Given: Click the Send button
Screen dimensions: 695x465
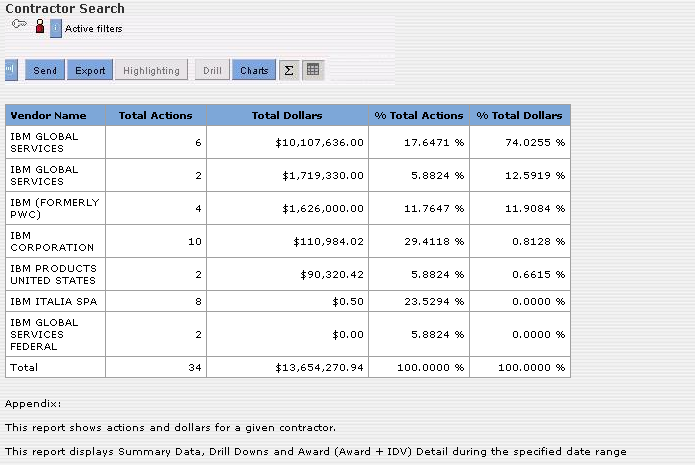Looking at the screenshot, I should (x=45, y=70).
